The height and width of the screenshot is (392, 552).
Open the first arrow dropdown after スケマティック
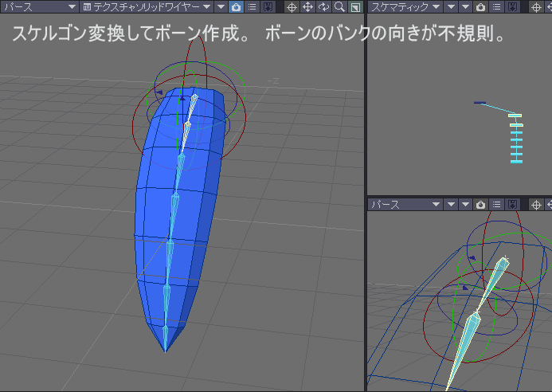tap(451, 6)
